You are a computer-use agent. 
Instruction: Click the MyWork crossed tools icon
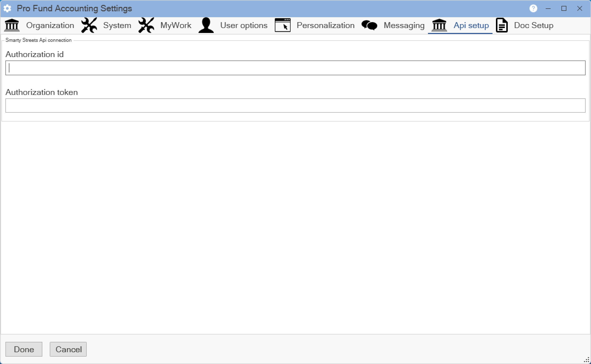pos(146,25)
